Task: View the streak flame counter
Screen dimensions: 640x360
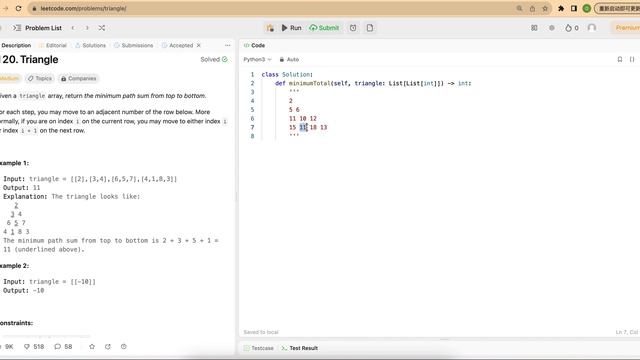Action: 572,28
